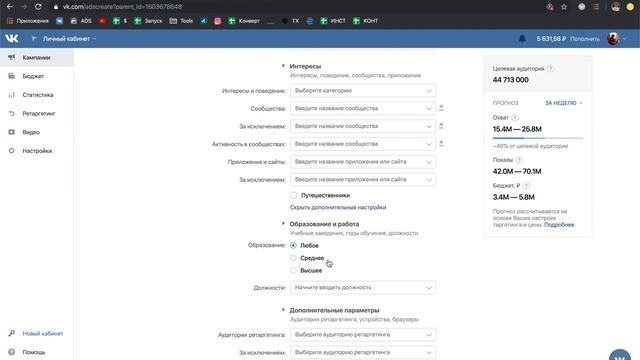Viewport: 640px width, 360px height.
Task: Open the КОНТ bookmark
Action: click(365, 21)
